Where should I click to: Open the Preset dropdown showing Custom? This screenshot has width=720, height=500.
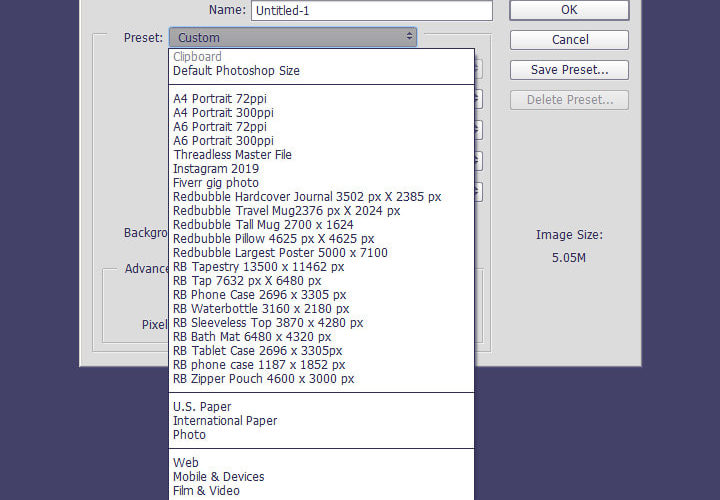293,37
